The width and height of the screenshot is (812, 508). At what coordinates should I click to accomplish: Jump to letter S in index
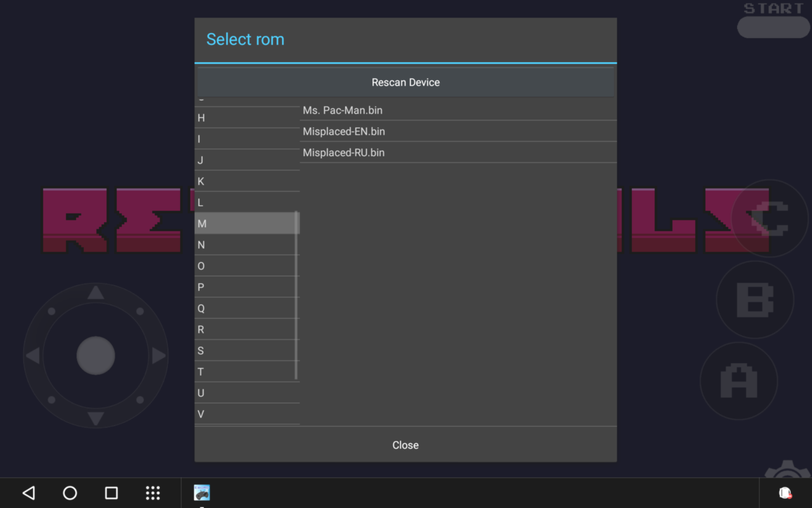(245, 351)
